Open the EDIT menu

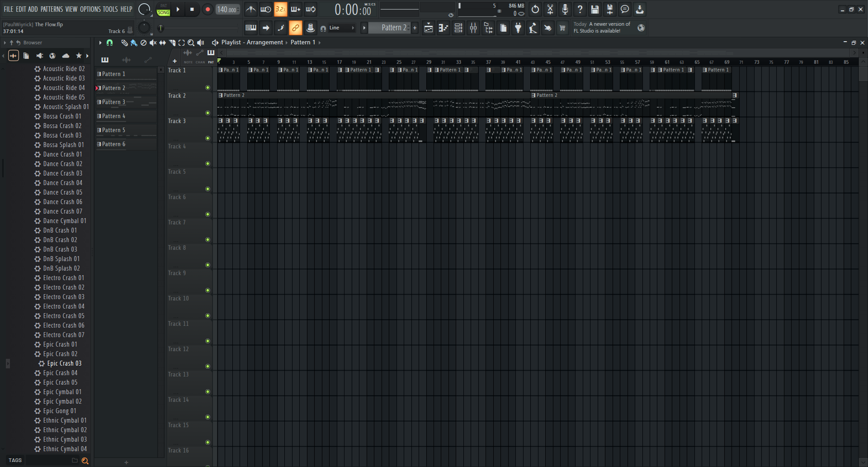[x=21, y=9]
